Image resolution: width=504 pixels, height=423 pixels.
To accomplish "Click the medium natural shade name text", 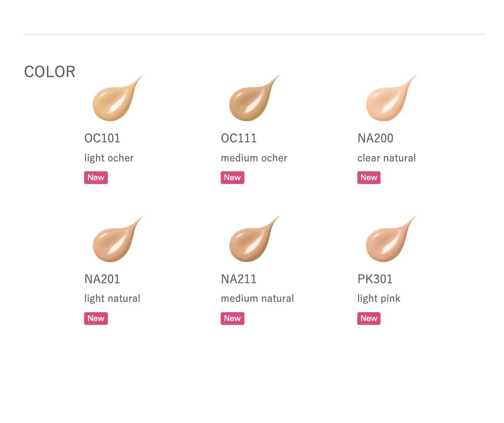I will click(x=257, y=299).
